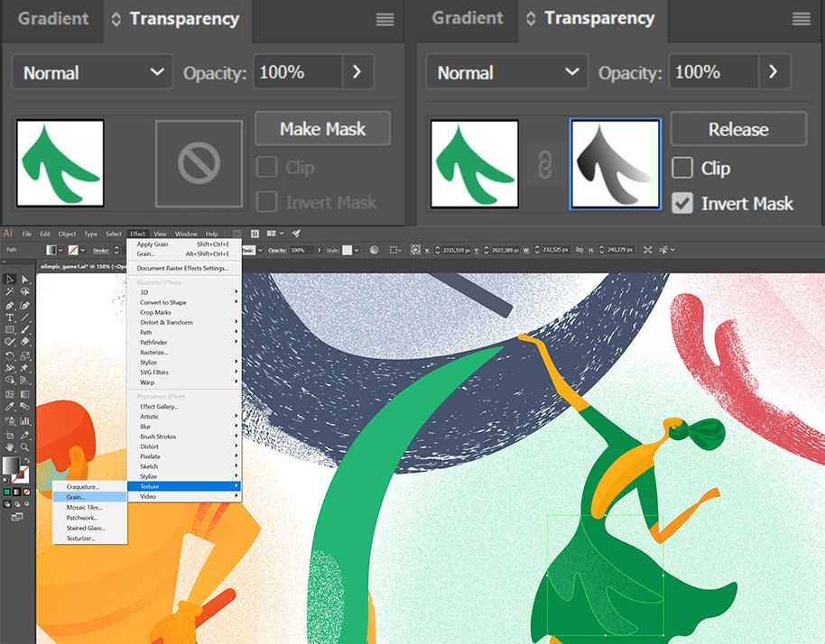Toggle the mask link chain between thumbnails
Screen dimensions: 825x644
[544, 164]
